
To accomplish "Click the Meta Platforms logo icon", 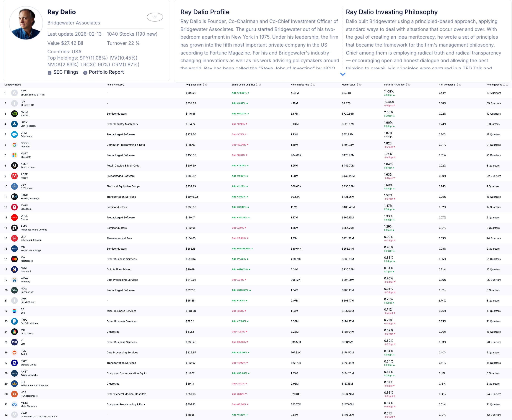I will [14, 404].
